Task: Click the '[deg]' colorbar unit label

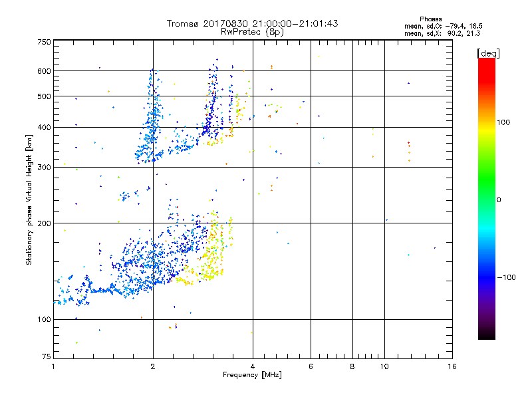Action: [x=488, y=53]
